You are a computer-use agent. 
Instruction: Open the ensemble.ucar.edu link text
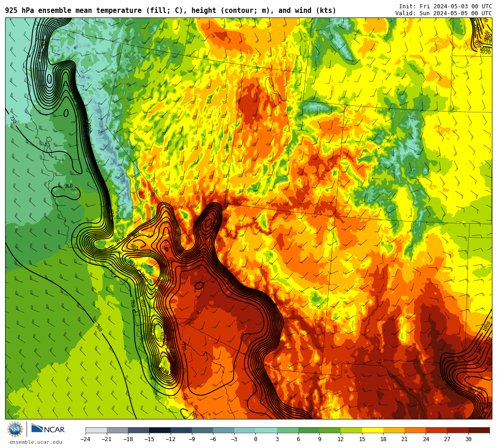(36, 442)
